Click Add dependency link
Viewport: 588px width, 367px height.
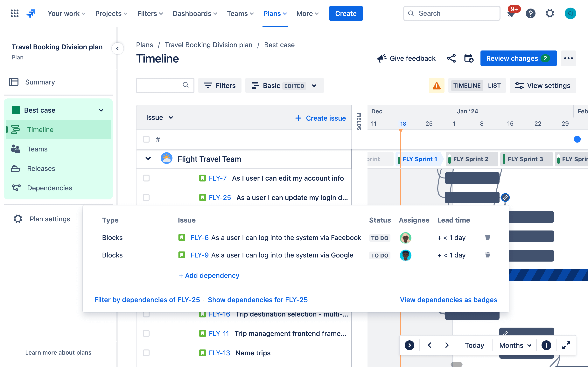tap(209, 275)
